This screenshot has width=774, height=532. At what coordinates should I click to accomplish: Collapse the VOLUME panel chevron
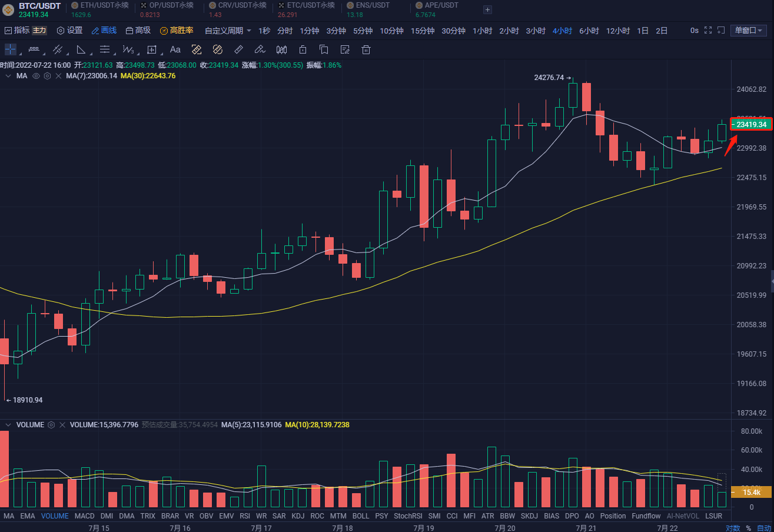(x=8, y=424)
